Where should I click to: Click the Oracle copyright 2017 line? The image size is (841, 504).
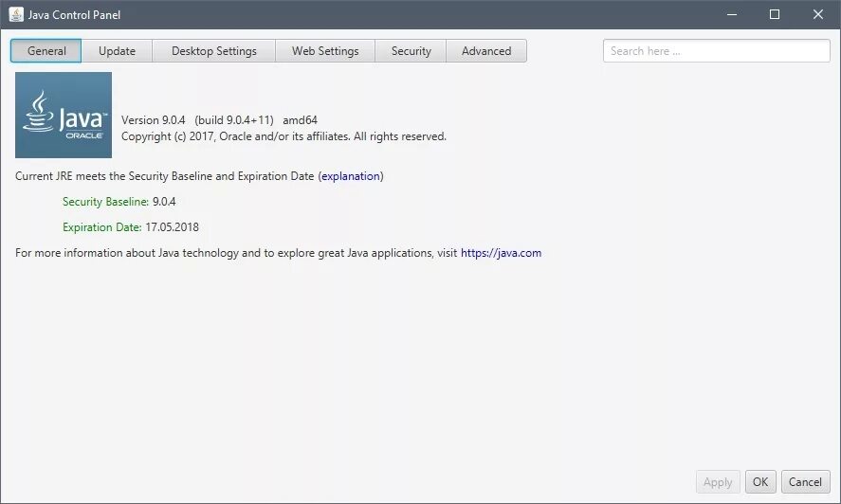pyautogui.click(x=283, y=136)
